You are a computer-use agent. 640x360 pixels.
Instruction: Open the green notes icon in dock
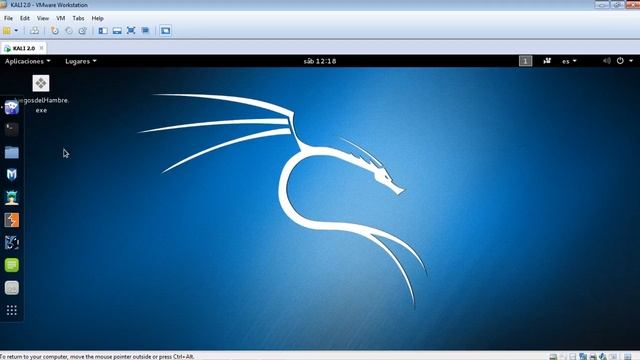[x=11, y=265]
